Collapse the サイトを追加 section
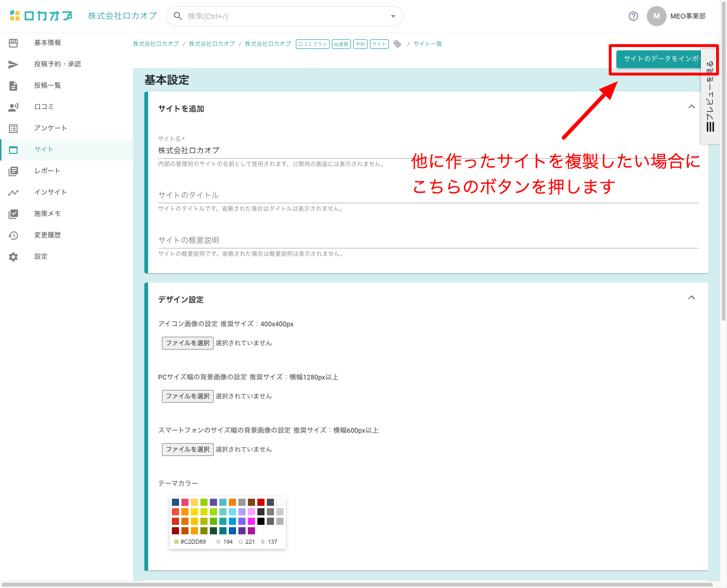The image size is (727, 588). point(691,107)
